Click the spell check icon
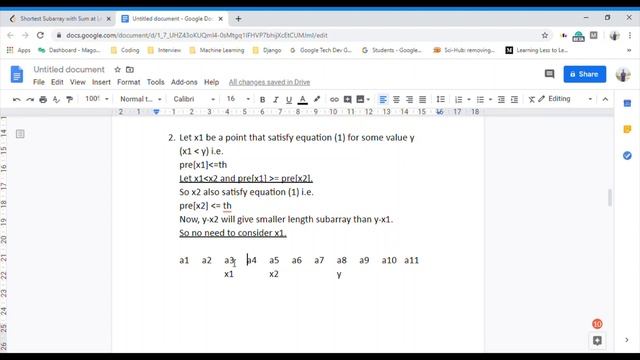 56,99
